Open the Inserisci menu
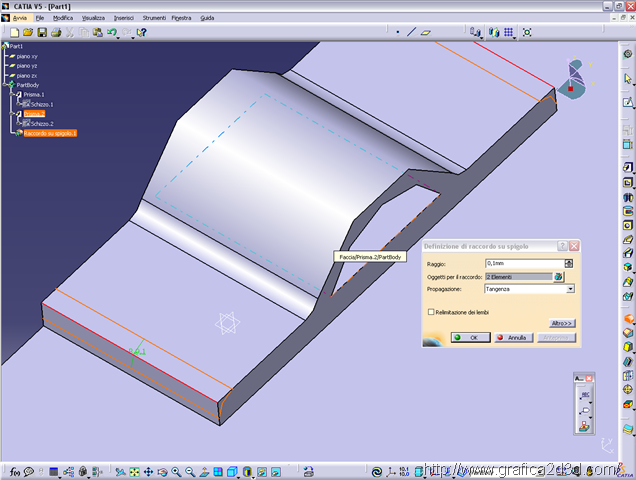The image size is (636, 480). point(124,18)
